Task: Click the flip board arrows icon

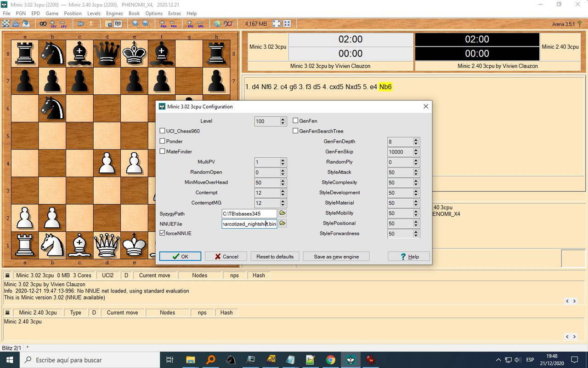Action: pos(91,23)
